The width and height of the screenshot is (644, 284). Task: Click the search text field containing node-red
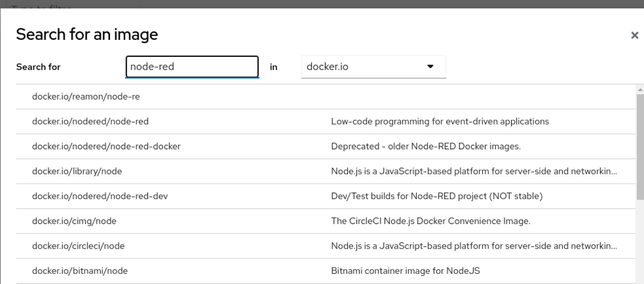click(x=192, y=67)
